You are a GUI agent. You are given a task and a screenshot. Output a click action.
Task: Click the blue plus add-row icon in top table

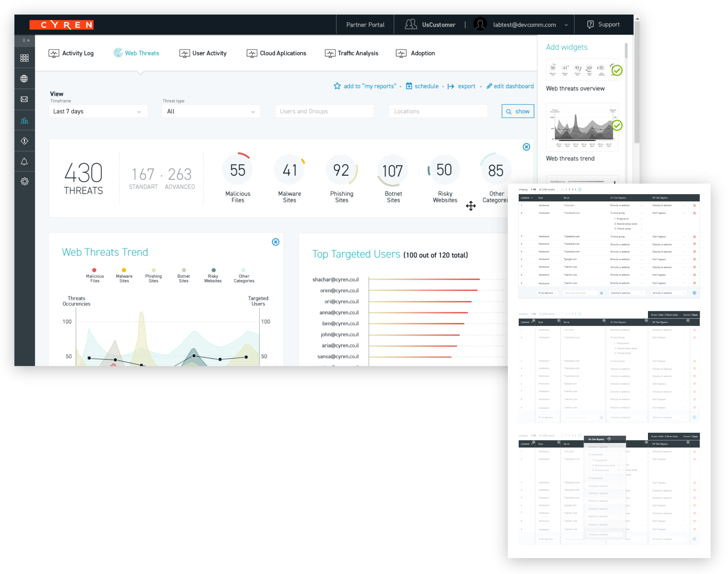694,293
